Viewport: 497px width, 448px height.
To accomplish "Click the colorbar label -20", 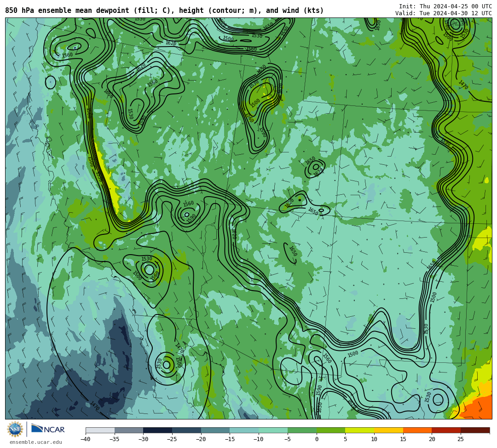I will (x=201, y=439).
